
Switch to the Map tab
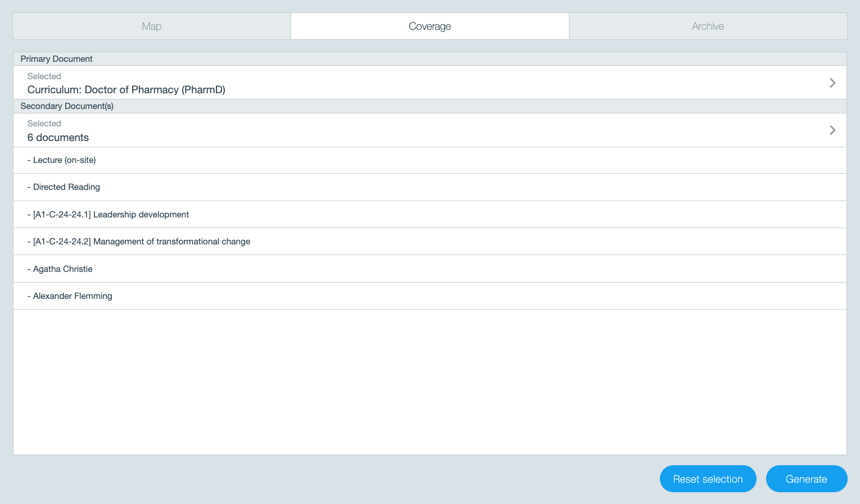click(152, 26)
